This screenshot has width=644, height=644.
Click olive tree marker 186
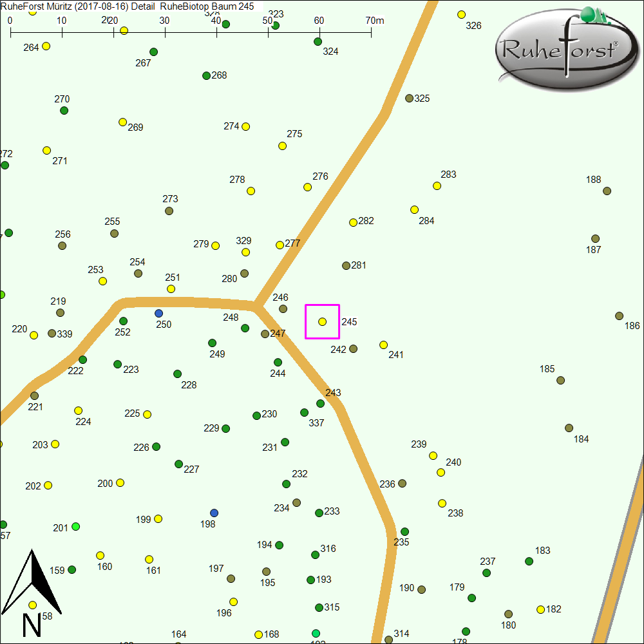[619, 316]
